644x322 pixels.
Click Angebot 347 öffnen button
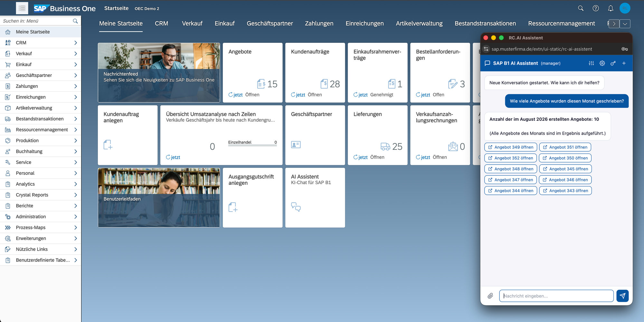coord(510,180)
